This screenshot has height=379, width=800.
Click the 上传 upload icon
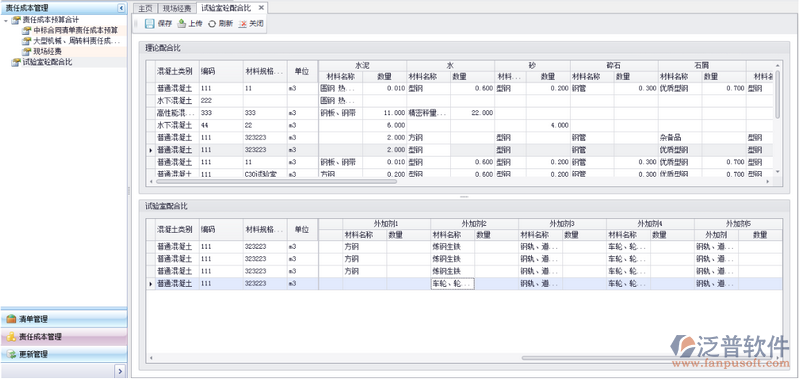[x=182, y=23]
